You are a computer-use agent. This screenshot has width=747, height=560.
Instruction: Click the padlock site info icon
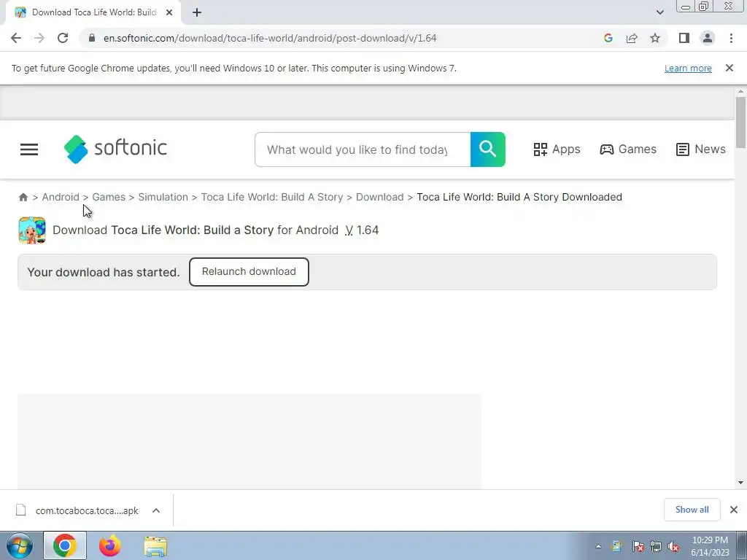(x=92, y=38)
